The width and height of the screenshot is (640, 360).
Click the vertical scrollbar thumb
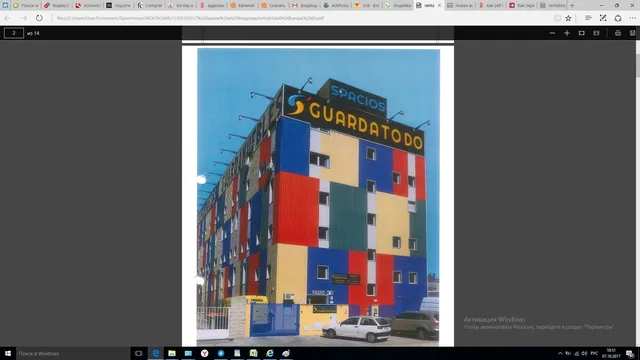click(637, 65)
